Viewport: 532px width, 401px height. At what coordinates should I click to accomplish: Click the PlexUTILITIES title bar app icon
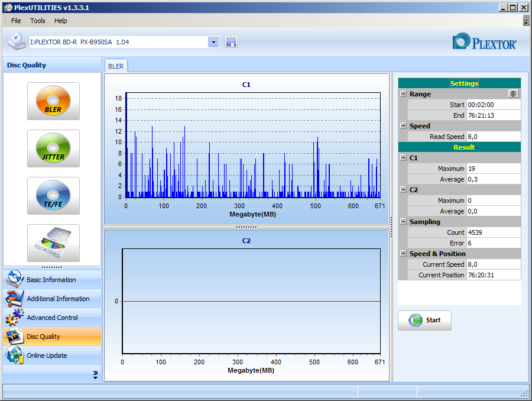pyautogui.click(x=8, y=8)
